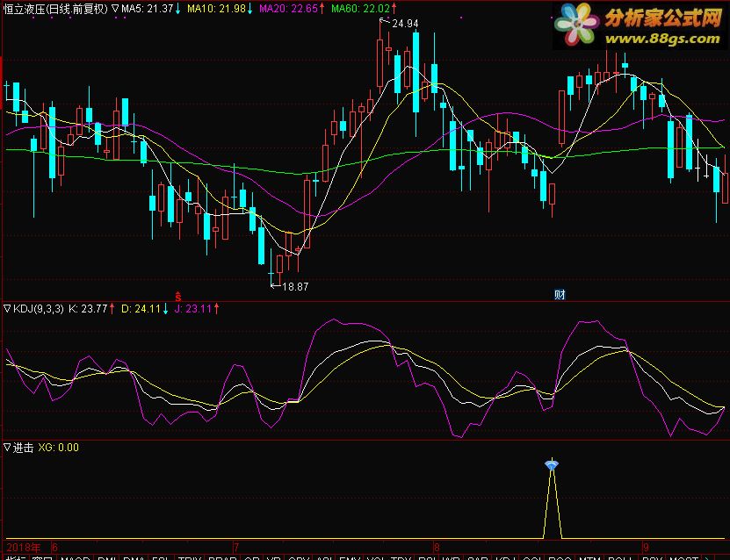The width and height of the screenshot is (730, 560).
Task: Open the triangle menu beside MA5
Action: pos(115,9)
